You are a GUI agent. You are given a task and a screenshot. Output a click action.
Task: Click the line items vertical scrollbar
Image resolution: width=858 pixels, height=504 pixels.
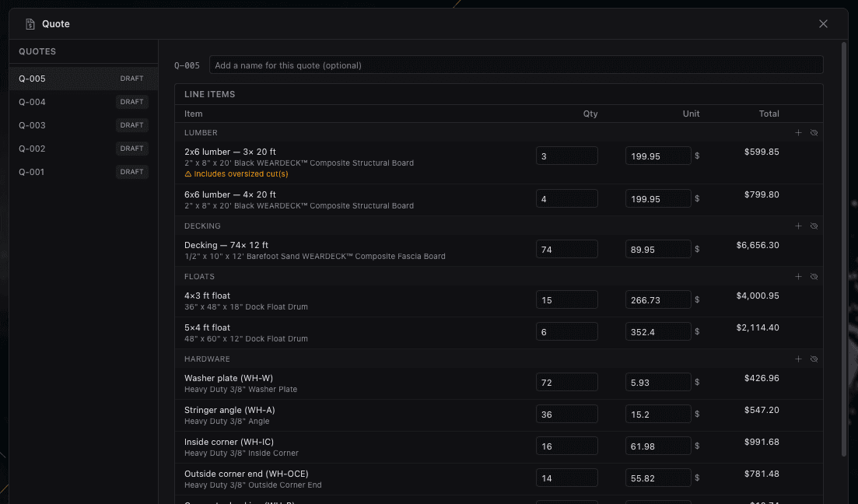[843, 249]
